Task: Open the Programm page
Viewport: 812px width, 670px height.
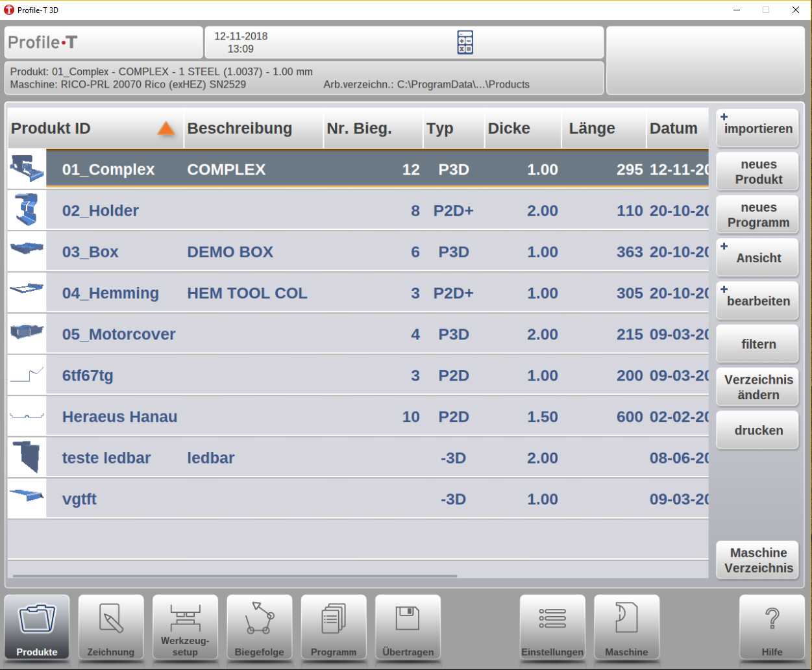Action: (334, 627)
